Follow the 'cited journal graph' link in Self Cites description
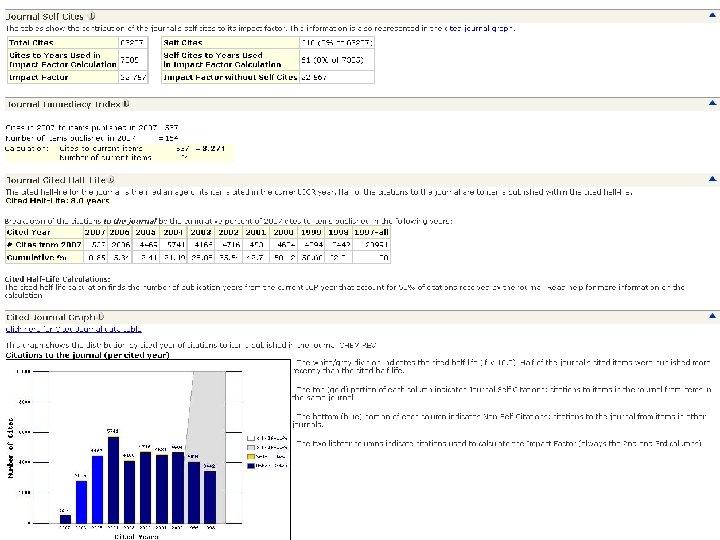 pyautogui.click(x=479, y=28)
